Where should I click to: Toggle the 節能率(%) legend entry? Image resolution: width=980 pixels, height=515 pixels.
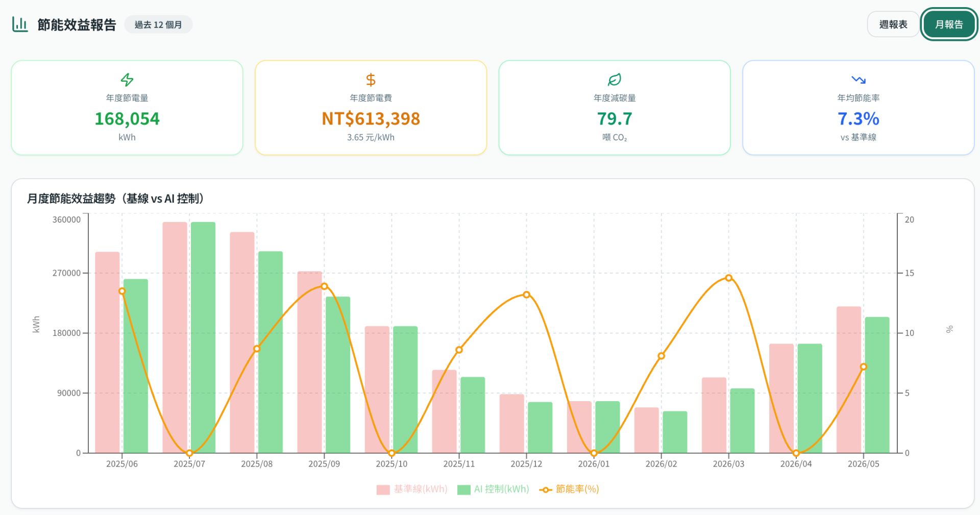569,489
